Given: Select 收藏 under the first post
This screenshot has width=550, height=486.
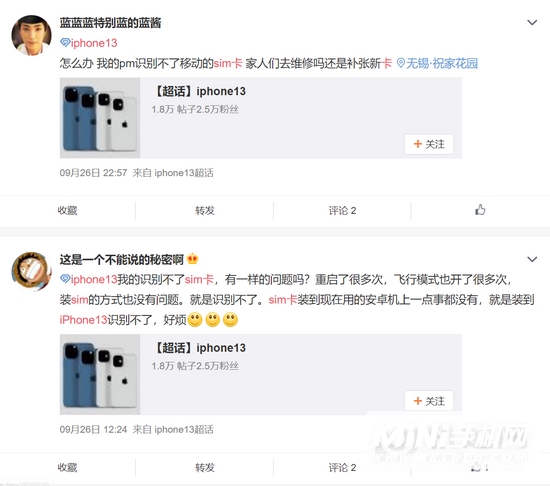Looking at the screenshot, I should point(67,210).
